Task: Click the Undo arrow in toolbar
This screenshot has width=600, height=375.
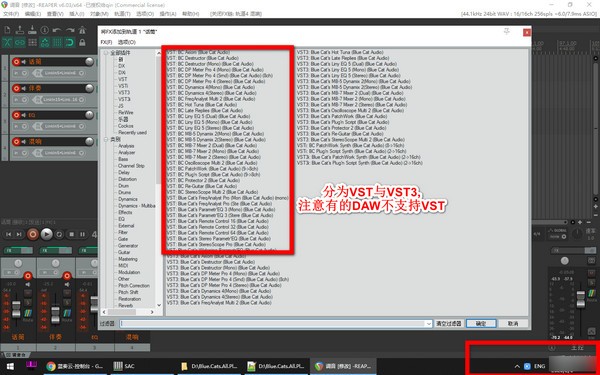Action: [x=57, y=30]
